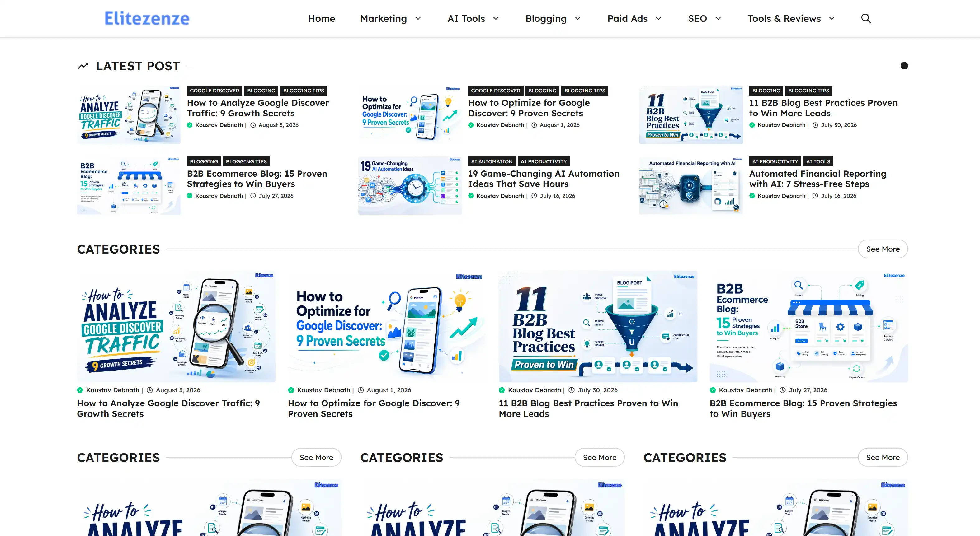Viewport: 980px width, 536px height.
Task: Open the Blogging menu item
Action: click(x=546, y=19)
